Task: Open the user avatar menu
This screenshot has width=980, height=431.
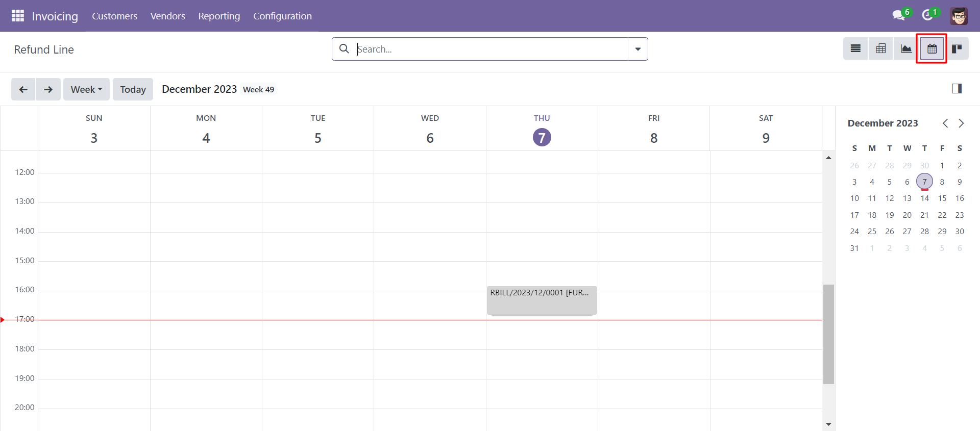Action: pos(959,16)
